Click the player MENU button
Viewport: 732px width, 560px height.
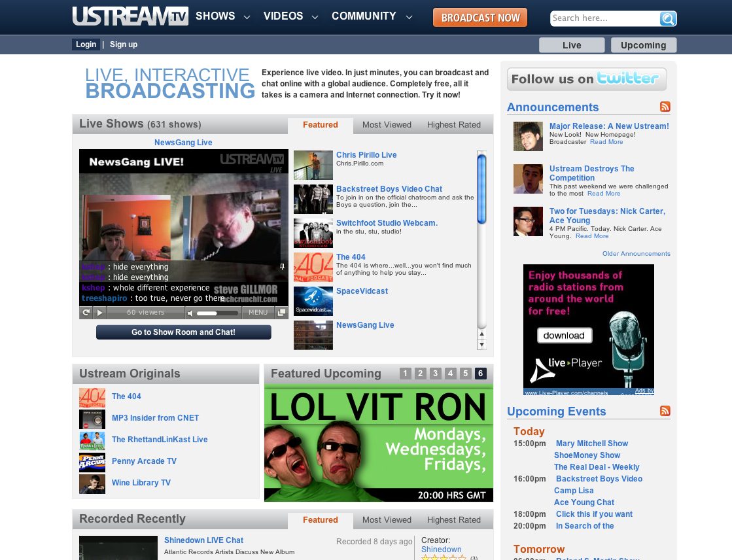(258, 313)
